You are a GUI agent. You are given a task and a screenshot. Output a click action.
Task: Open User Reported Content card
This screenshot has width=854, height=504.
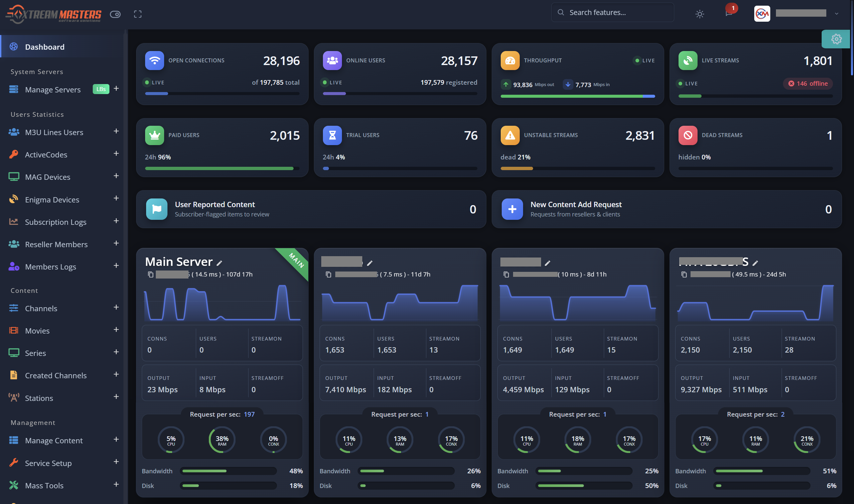(311, 209)
